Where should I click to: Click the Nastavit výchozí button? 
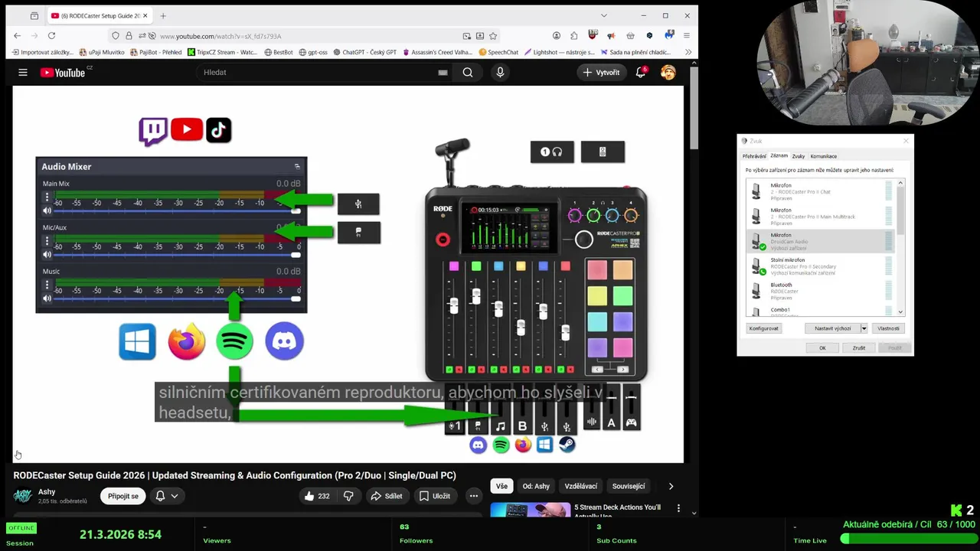(832, 328)
